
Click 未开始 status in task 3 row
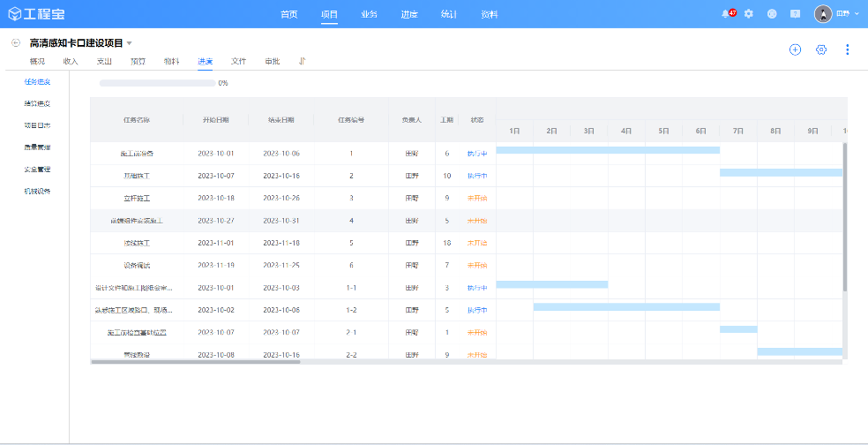coord(477,198)
